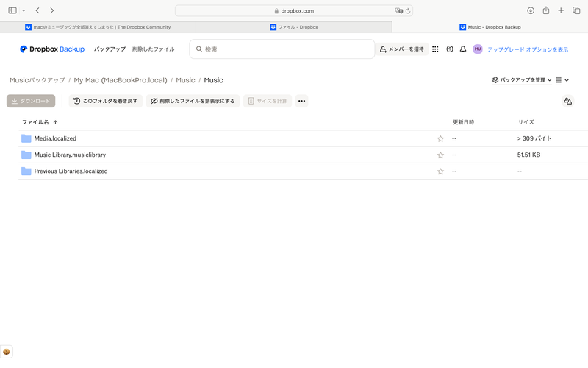588x368 pixels.
Task: Open the MU account avatar
Action: [478, 49]
